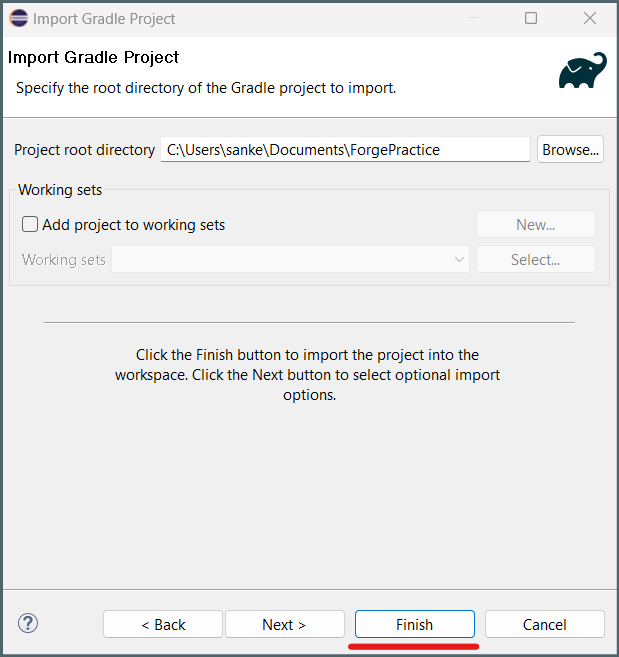Viewport: 619px width, 657px height.
Task: Click Select... working sets button
Action: pos(536,259)
